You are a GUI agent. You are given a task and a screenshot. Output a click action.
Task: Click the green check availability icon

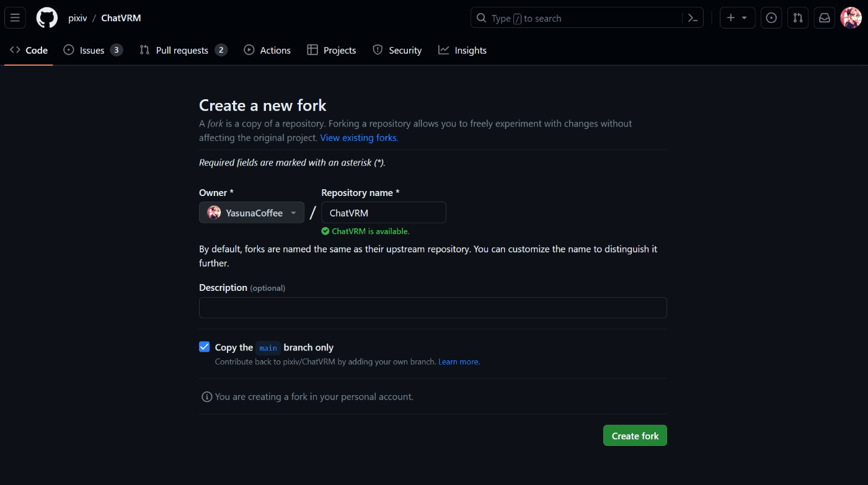coord(325,231)
